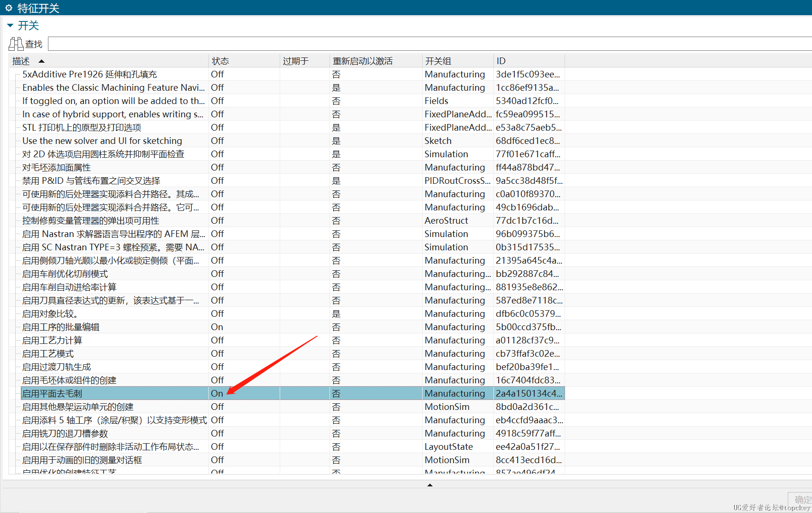The image size is (812, 513).
Task: Click the gear icon beside 特征开关 title
Action: click(x=9, y=8)
